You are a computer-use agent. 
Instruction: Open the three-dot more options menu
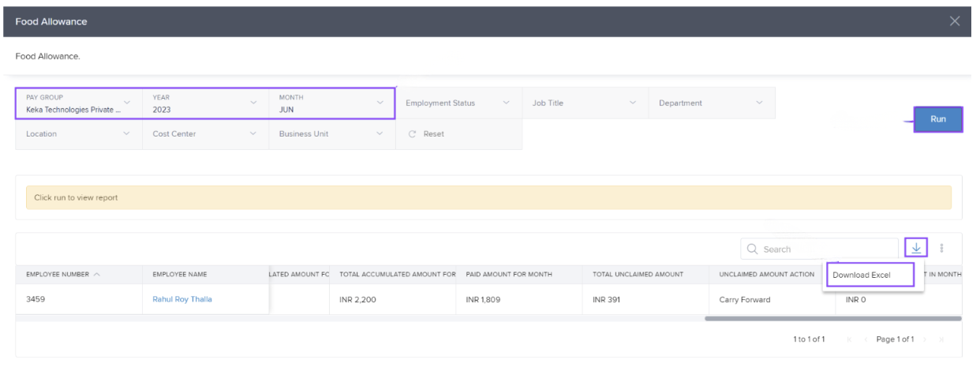[x=941, y=248]
